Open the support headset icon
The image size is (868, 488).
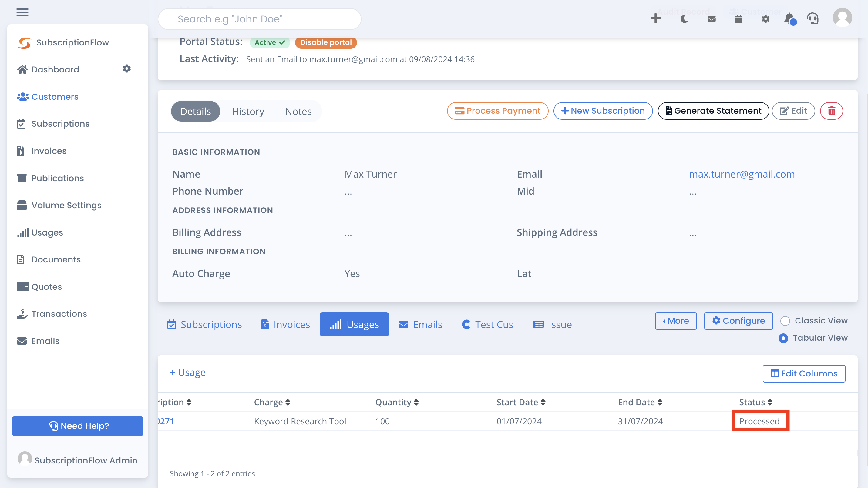pos(812,19)
